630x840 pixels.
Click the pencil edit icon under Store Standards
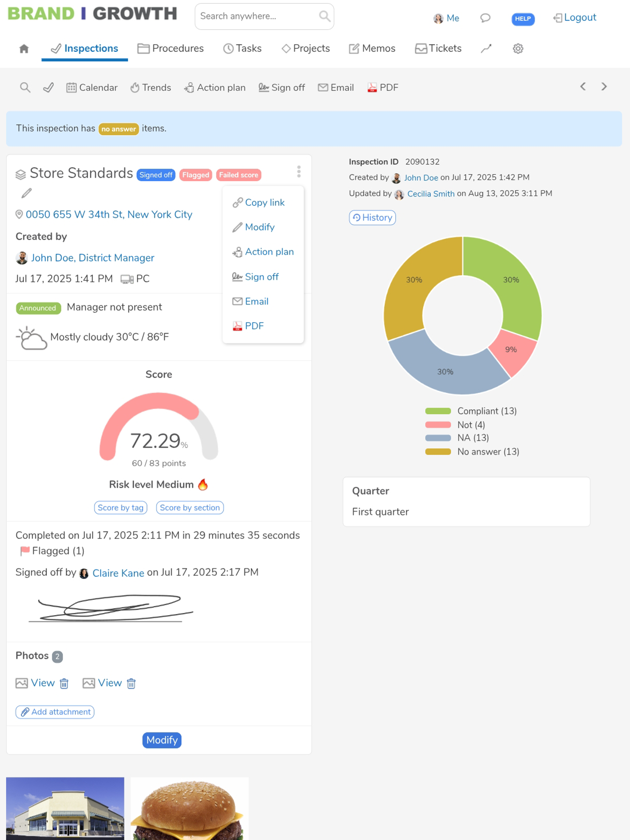coord(26,193)
